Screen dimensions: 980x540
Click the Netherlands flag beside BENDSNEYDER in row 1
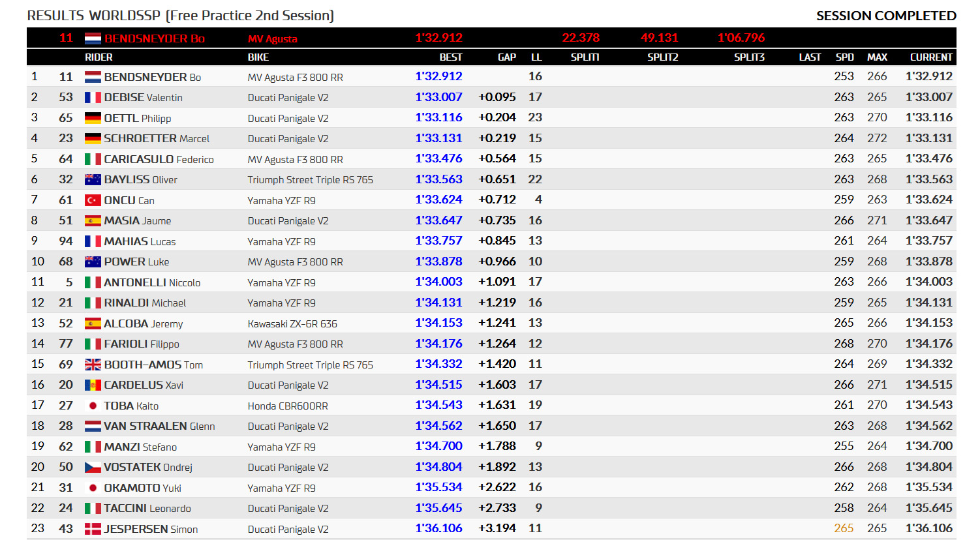click(93, 77)
